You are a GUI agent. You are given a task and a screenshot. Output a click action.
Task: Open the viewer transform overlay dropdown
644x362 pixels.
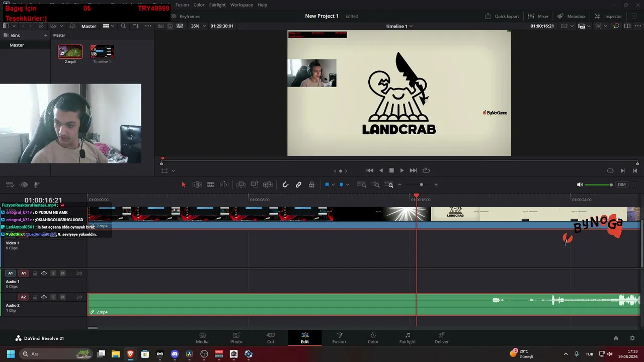173,171
